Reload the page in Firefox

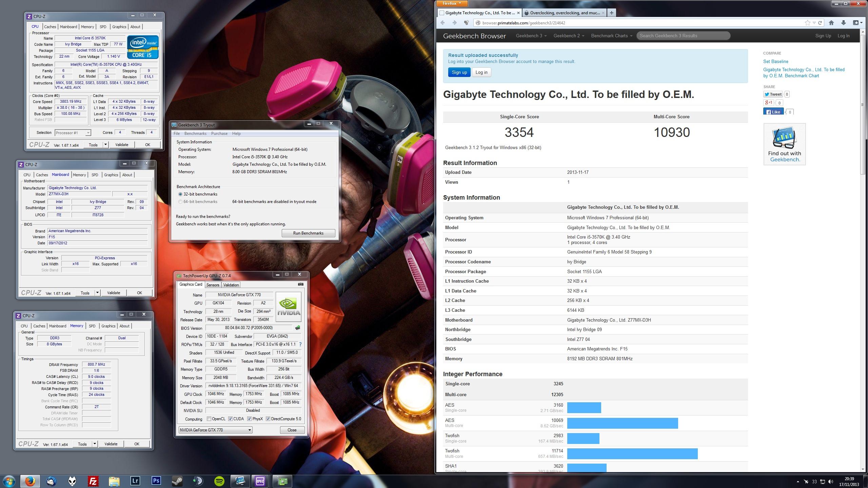pyautogui.click(x=820, y=23)
